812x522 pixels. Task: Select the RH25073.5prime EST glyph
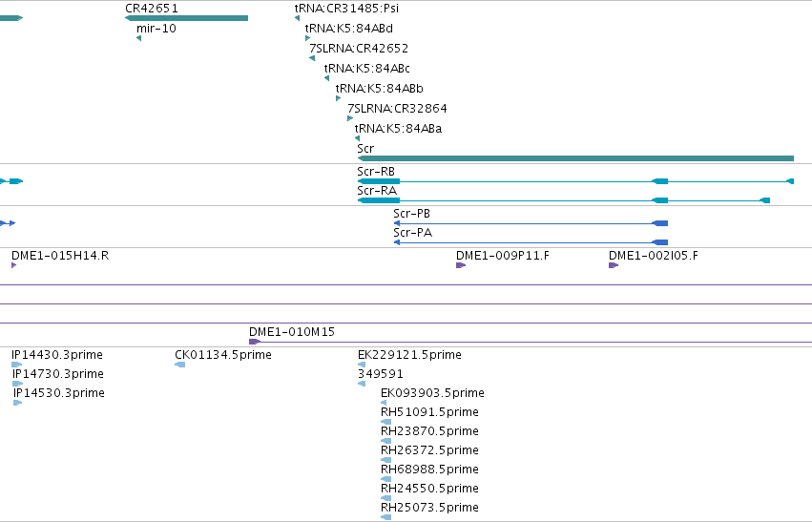[x=385, y=517]
